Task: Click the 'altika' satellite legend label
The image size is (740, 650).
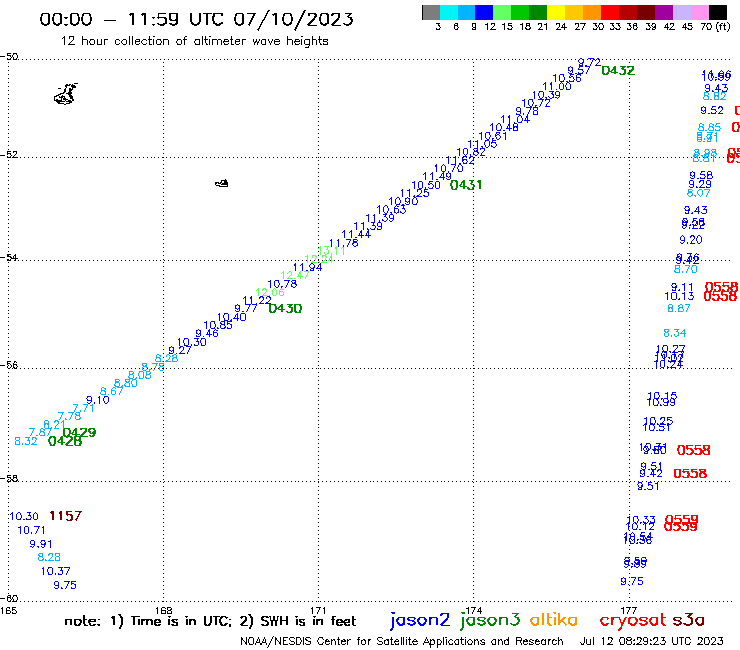Action: click(554, 619)
